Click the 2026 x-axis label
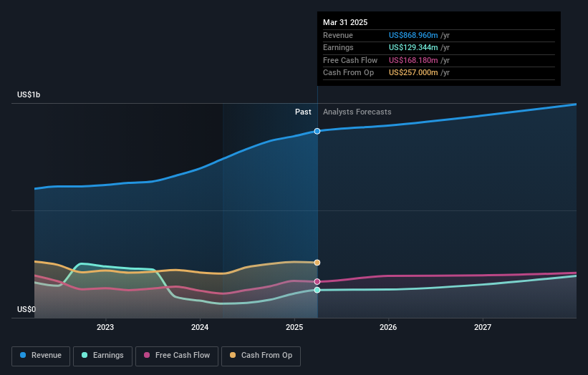 [x=388, y=327]
